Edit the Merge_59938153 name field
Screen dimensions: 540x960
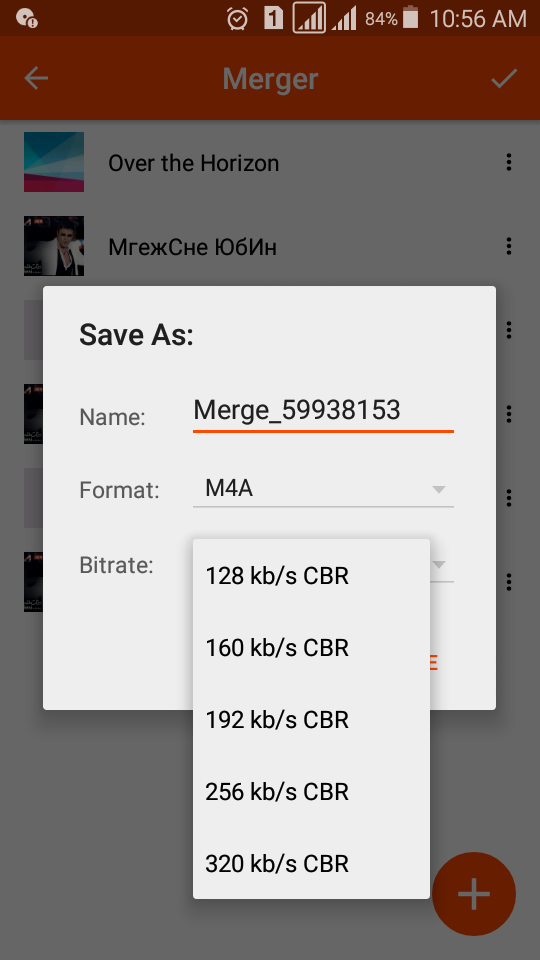(323, 411)
